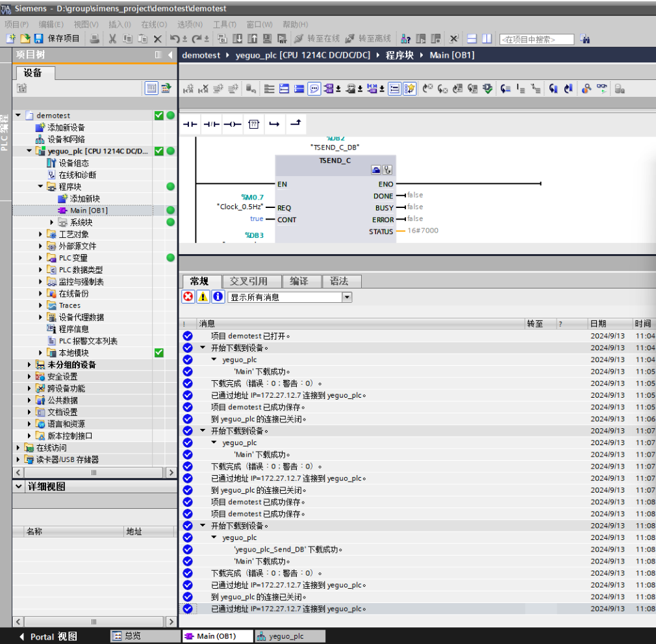
Task: Insert a normally closed contact
Action: [x=211, y=124]
